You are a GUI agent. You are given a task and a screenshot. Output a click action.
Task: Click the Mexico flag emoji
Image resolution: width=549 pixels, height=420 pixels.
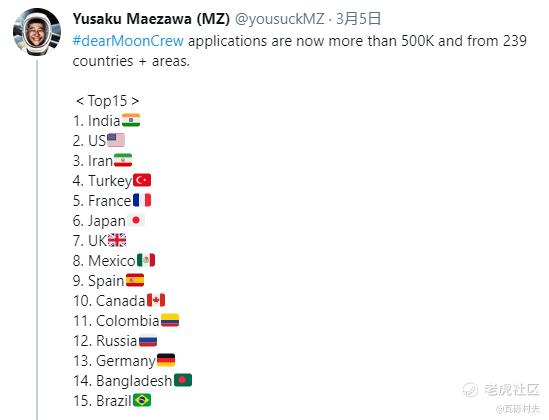146,260
